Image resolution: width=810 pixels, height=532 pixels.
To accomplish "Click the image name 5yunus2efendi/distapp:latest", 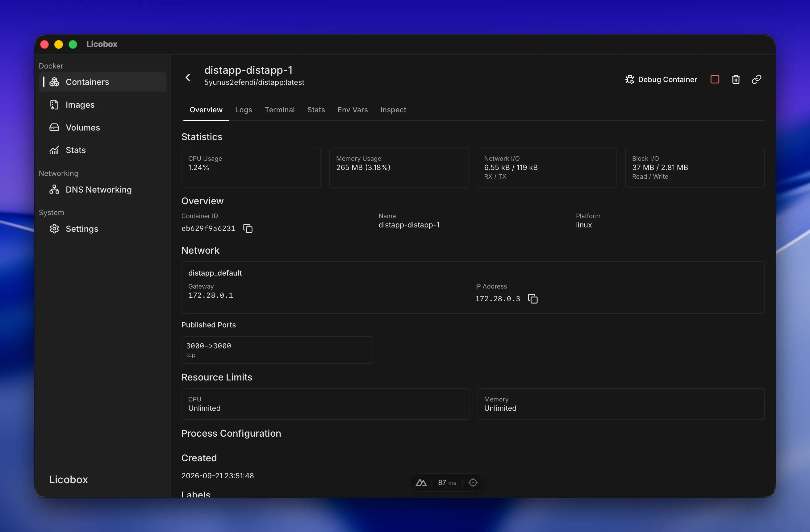I will pyautogui.click(x=254, y=82).
